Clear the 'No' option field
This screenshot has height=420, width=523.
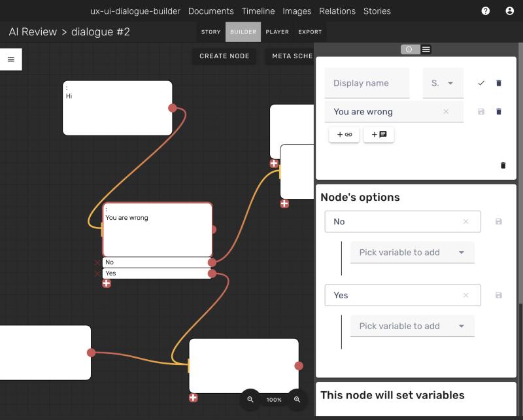click(x=466, y=221)
